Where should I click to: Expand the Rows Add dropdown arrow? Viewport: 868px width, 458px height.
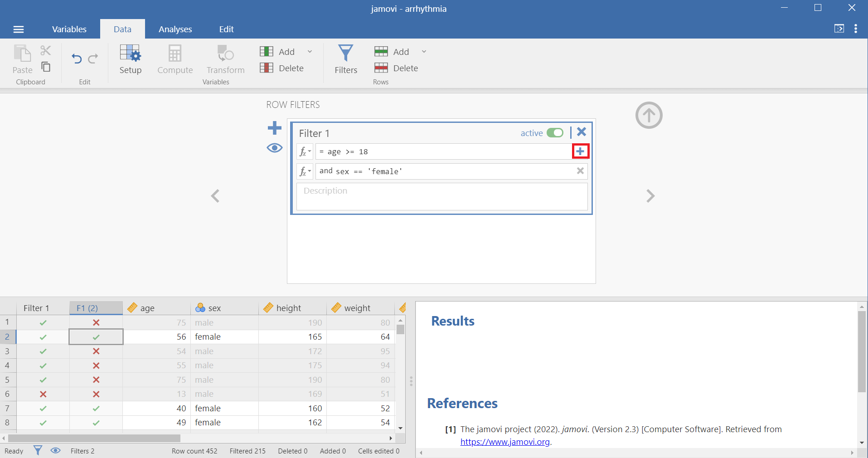pos(424,52)
